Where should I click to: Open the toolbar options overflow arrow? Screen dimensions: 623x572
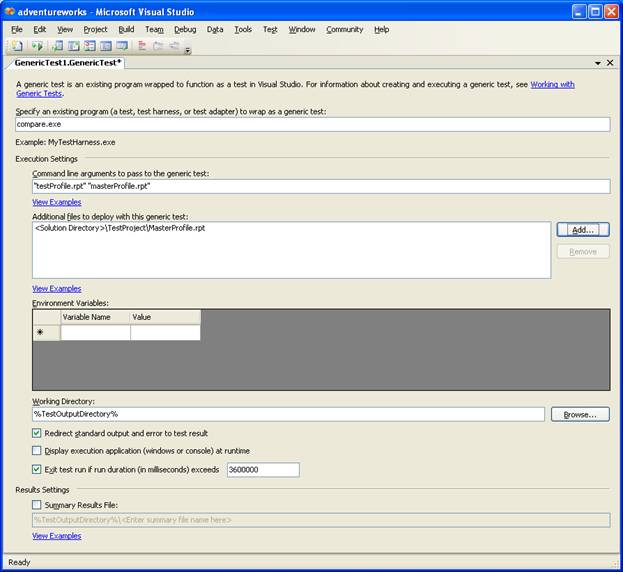188,50
